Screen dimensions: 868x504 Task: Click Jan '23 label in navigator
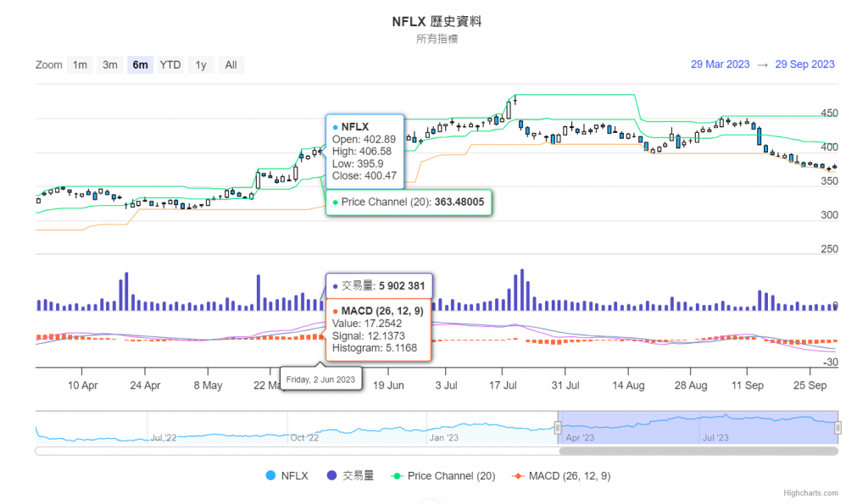coord(444,438)
